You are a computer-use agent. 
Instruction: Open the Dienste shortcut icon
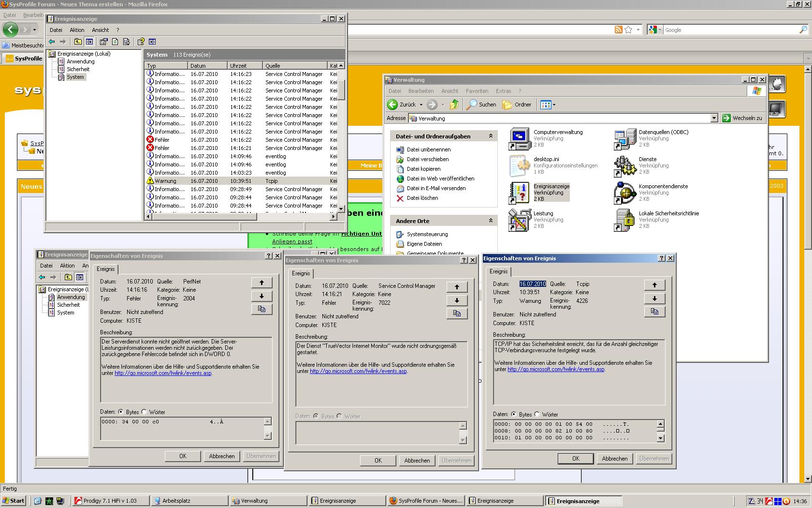(625, 166)
